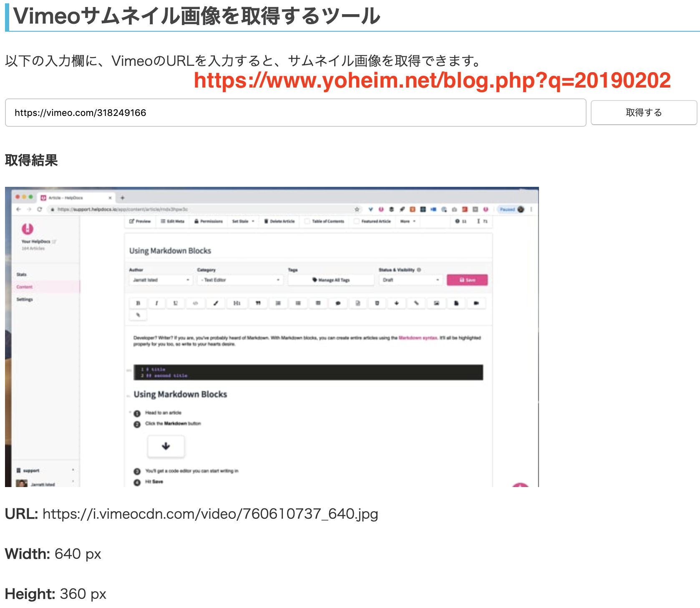This screenshot has width=700, height=608.
Task: Click the 以下の入力欄に instruction paragraph
Action: tap(243, 61)
